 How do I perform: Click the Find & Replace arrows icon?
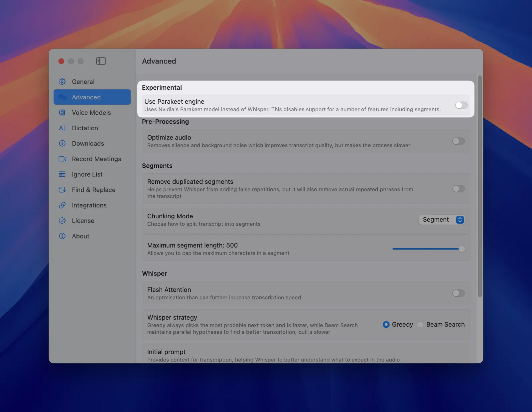point(62,190)
